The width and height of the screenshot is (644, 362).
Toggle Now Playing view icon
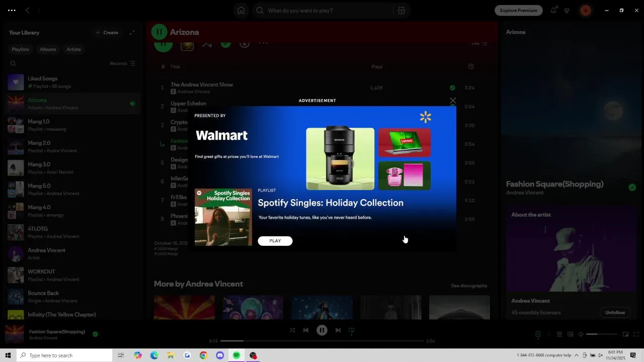click(x=537, y=334)
